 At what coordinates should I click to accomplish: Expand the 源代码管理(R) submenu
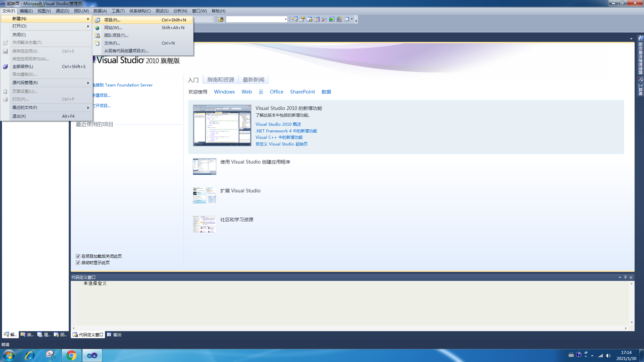coord(47,83)
